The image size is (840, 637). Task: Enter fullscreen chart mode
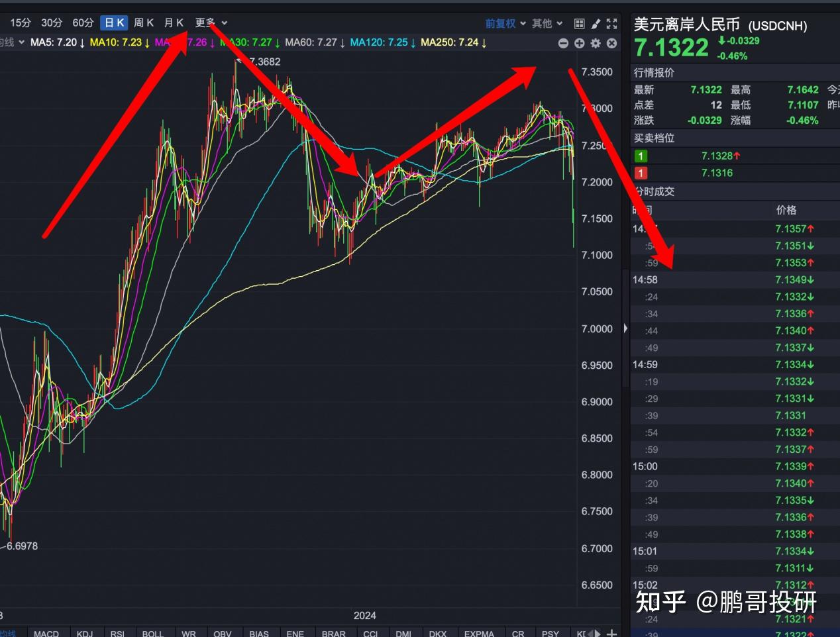pos(611,23)
